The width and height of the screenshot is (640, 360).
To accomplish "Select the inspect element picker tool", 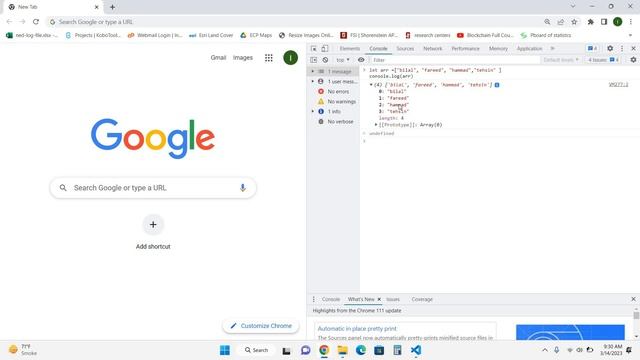I will pyautogui.click(x=313, y=49).
